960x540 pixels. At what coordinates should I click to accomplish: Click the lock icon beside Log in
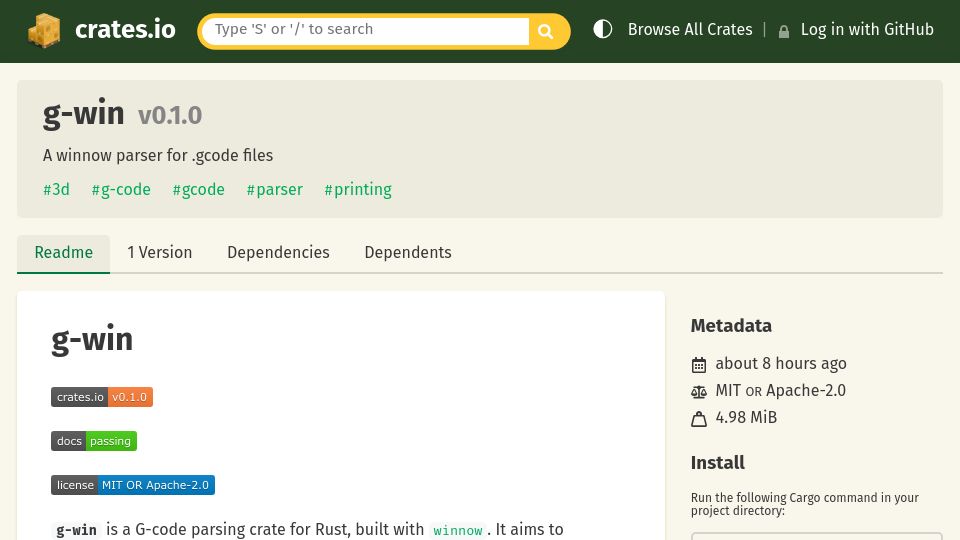pos(784,31)
